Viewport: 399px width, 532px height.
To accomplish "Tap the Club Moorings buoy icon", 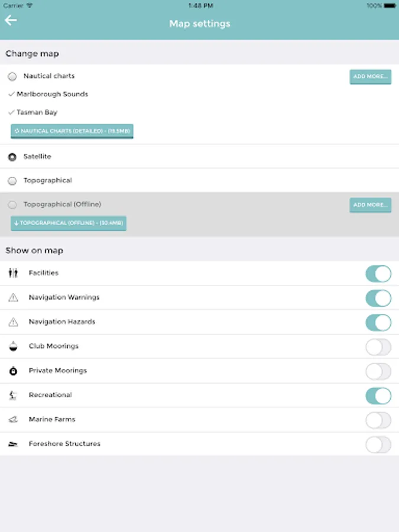I will [13, 346].
